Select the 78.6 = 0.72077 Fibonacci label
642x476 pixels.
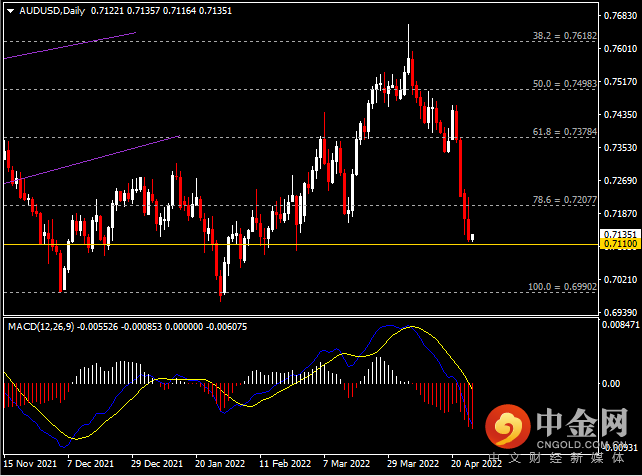(x=565, y=200)
